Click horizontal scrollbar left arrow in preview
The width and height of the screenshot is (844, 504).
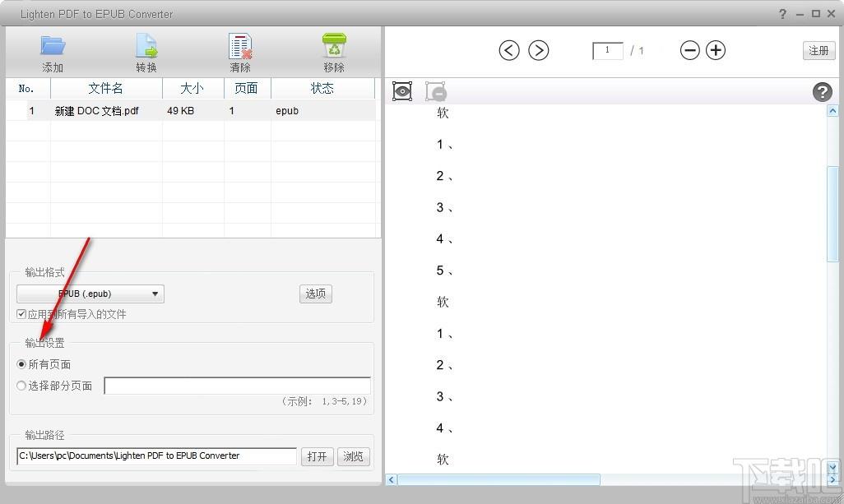(x=392, y=479)
